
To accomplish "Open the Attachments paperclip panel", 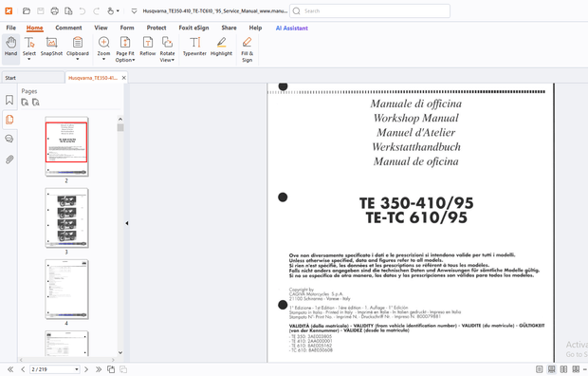I will point(9,160).
